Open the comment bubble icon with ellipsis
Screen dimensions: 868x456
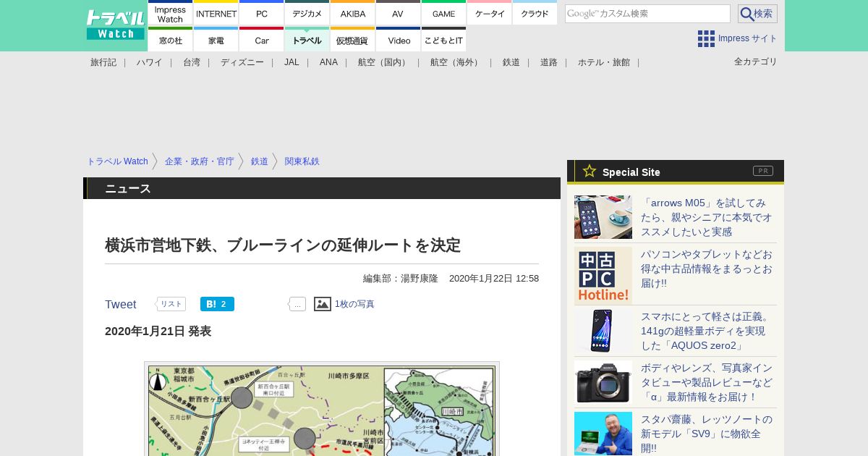click(x=297, y=304)
